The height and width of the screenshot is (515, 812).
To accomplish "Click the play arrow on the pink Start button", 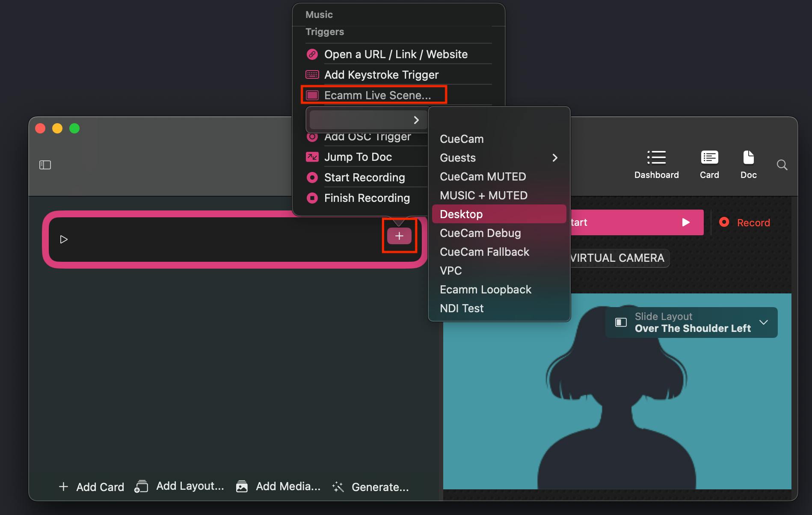I will [686, 222].
